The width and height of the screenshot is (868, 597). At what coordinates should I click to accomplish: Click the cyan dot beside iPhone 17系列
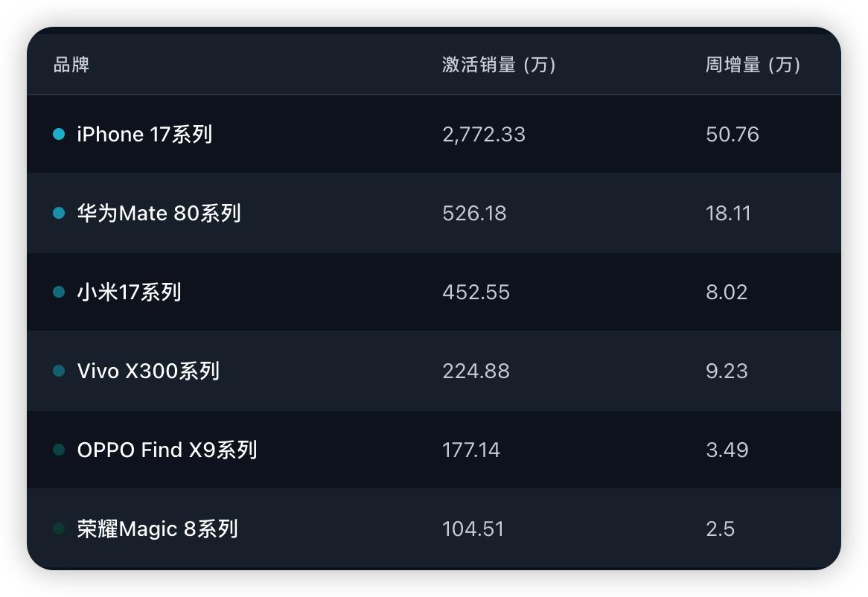point(60,135)
